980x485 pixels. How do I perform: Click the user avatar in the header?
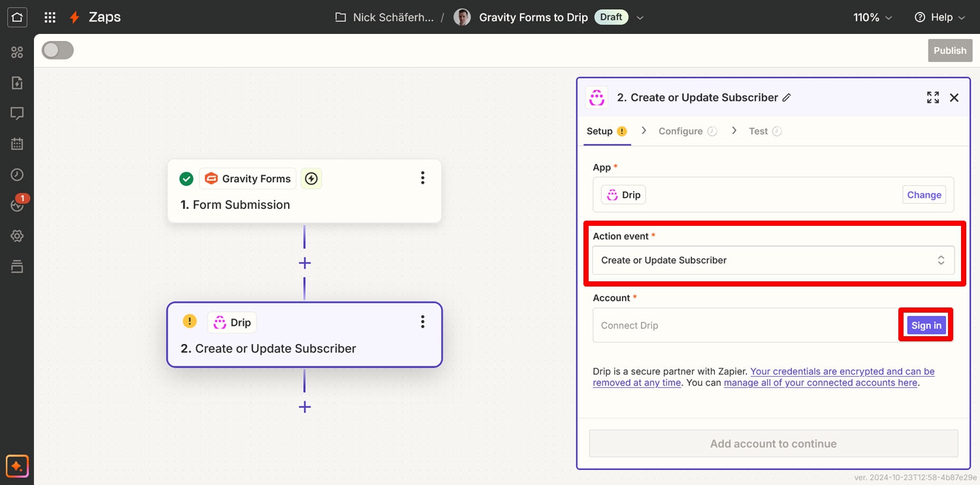pyautogui.click(x=462, y=18)
